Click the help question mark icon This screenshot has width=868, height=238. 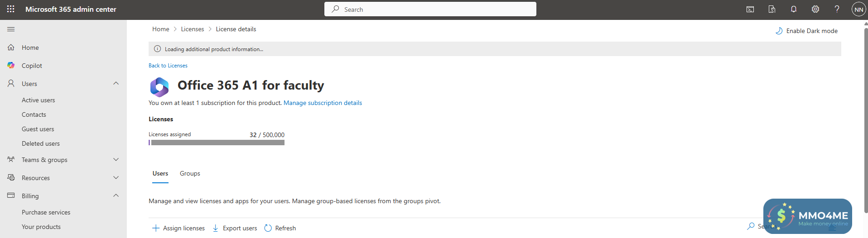click(837, 9)
